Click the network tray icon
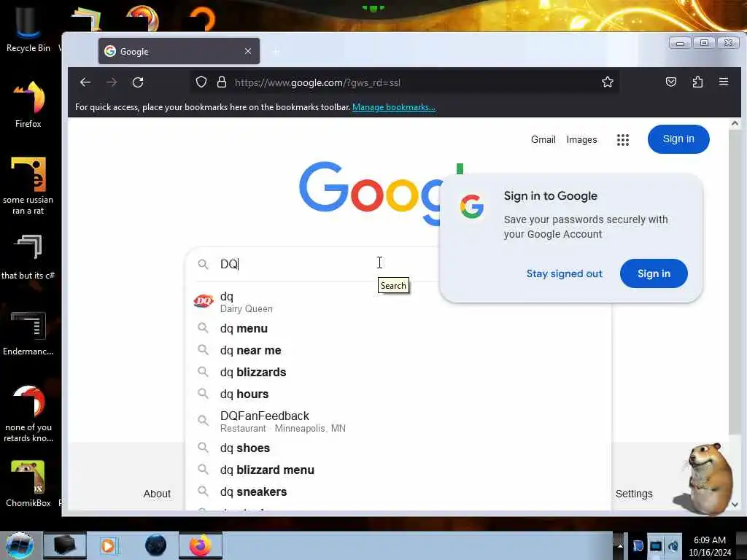Image resolution: width=747 pixels, height=560 pixels. (x=656, y=545)
